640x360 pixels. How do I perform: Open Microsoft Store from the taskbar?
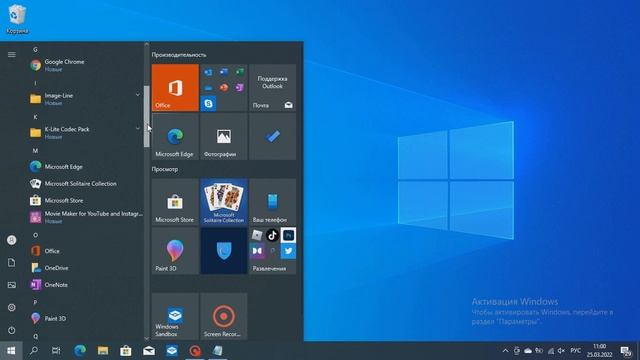[126, 351]
